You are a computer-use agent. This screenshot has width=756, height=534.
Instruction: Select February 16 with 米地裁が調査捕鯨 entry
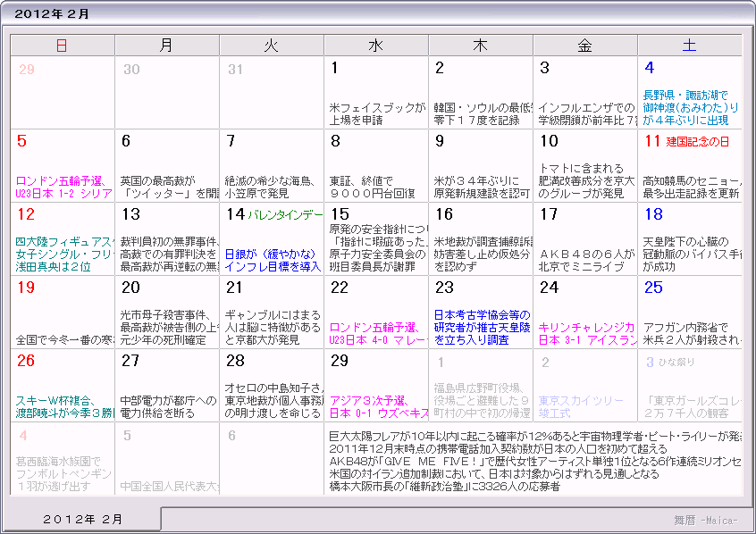(x=481, y=239)
